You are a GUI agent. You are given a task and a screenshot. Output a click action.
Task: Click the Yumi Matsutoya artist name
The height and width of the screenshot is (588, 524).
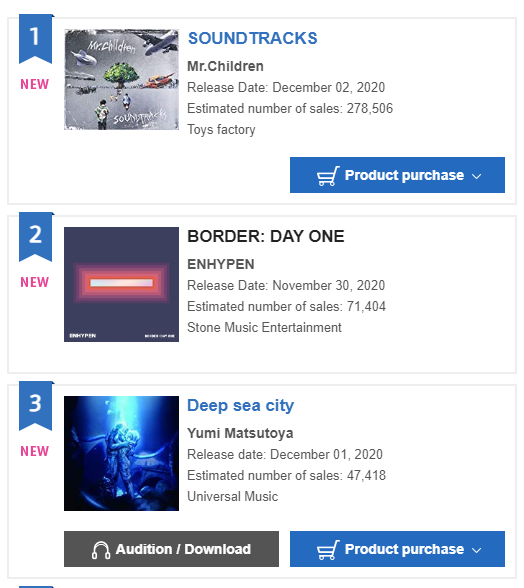coord(240,433)
